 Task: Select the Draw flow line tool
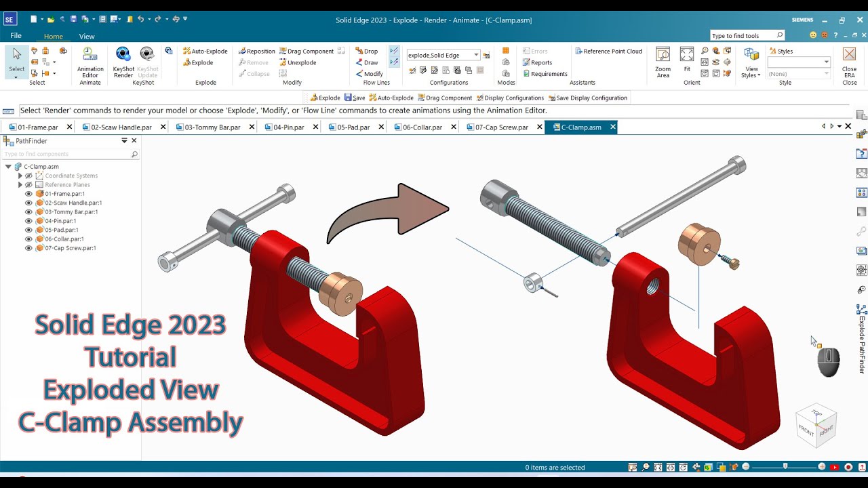[x=367, y=62]
